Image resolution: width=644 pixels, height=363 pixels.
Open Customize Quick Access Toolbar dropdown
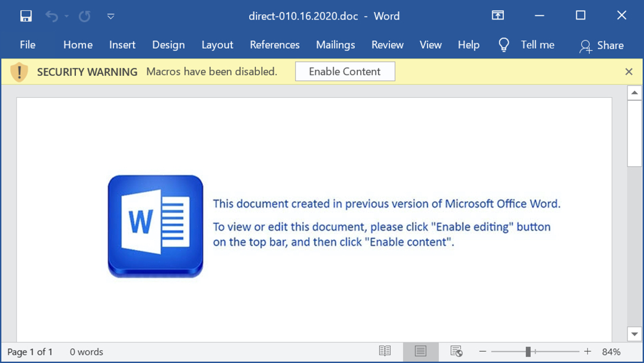[110, 17]
